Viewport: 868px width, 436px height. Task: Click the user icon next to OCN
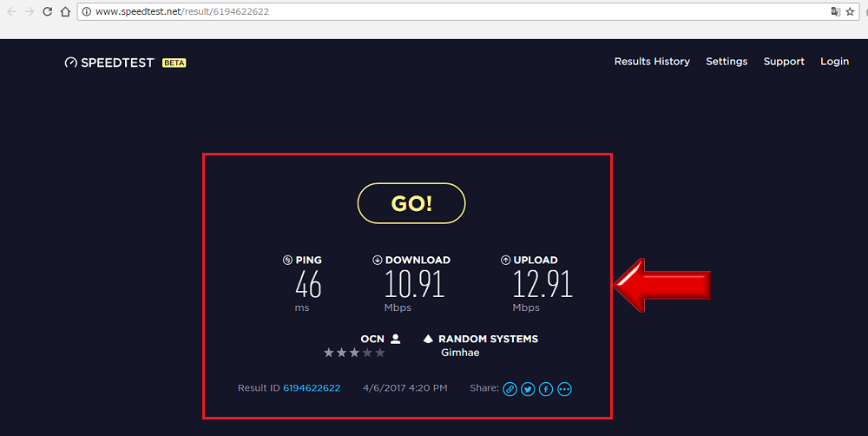[x=395, y=339]
